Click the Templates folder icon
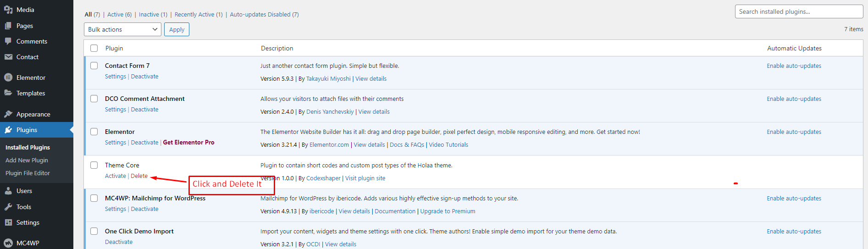Viewport: 868px width, 249px height. point(8,93)
